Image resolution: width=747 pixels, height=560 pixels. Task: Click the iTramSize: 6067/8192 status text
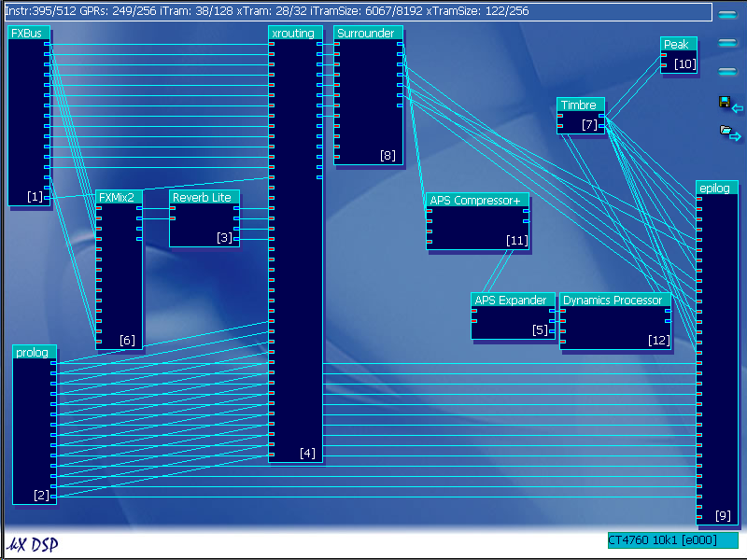click(366, 10)
